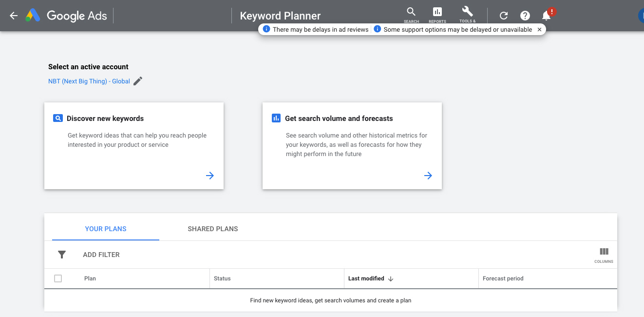Sort by the Status column header

coord(222,278)
